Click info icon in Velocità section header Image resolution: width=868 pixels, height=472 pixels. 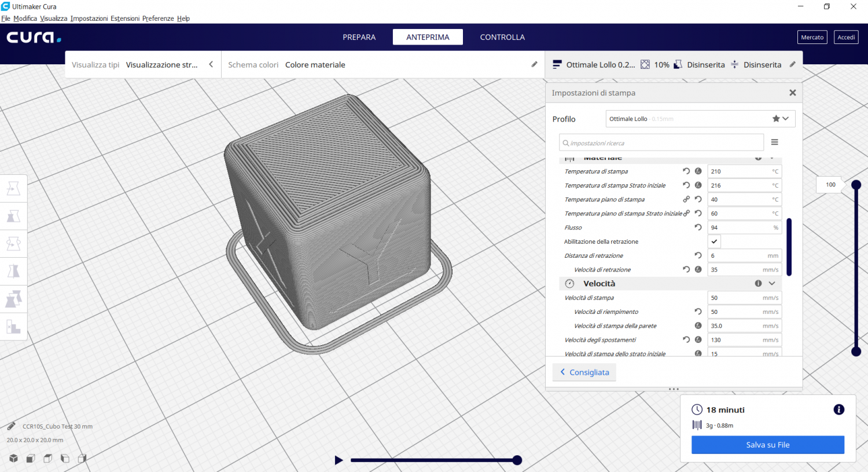coord(758,283)
